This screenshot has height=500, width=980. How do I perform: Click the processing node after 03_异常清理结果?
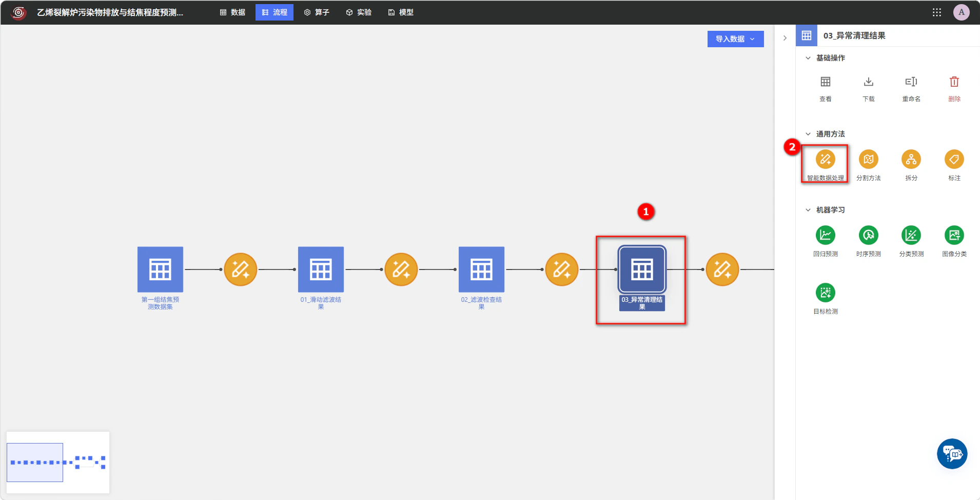(722, 270)
